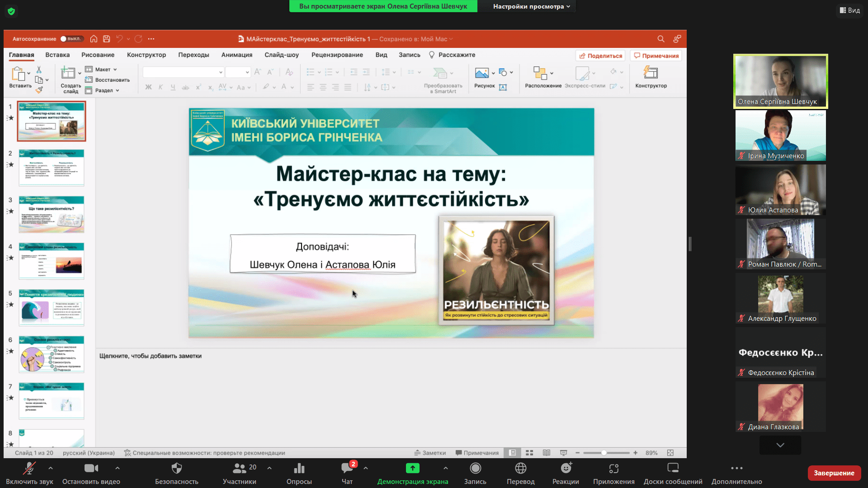Open the Chat icon with unread messages
This screenshot has width=868, height=488.
tap(347, 469)
